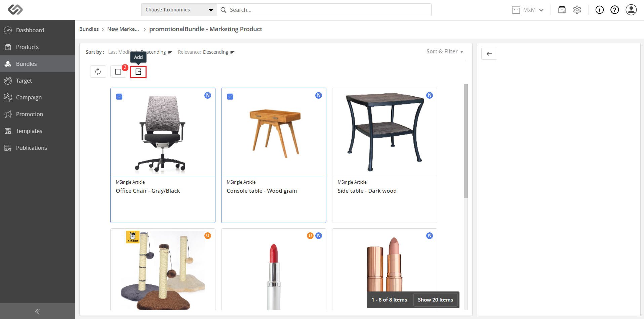644x319 pixels.
Task: Click the product list vertical scrollbar
Action: pos(466,141)
